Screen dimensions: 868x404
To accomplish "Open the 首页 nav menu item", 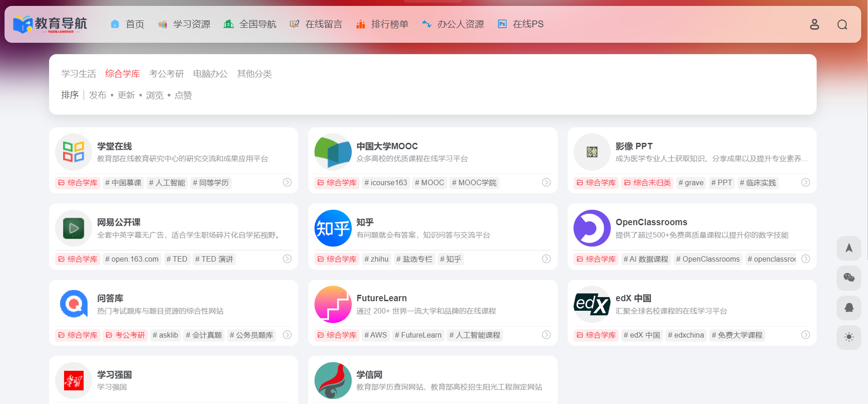I will click(127, 24).
